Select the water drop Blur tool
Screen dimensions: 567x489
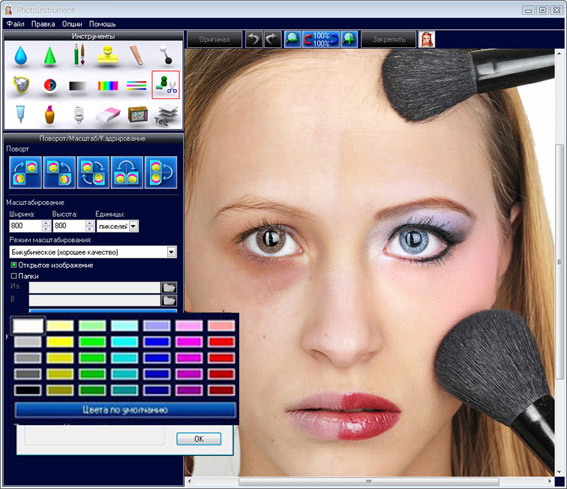[21, 55]
